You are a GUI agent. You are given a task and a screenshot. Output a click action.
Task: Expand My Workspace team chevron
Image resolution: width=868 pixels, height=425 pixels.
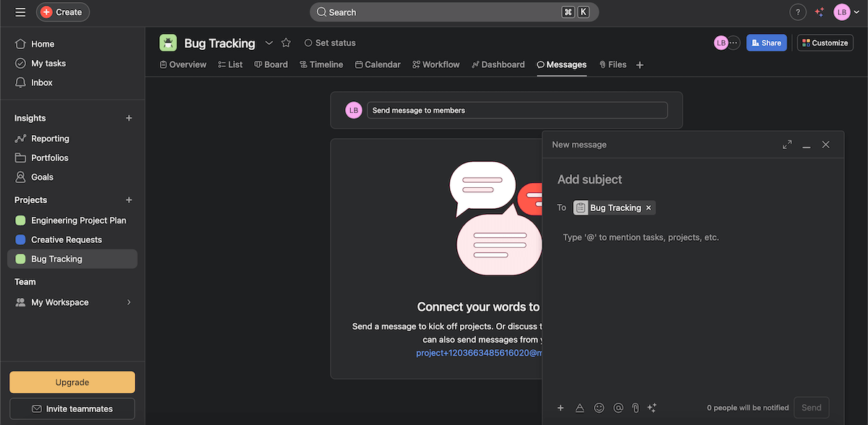pyautogui.click(x=129, y=302)
